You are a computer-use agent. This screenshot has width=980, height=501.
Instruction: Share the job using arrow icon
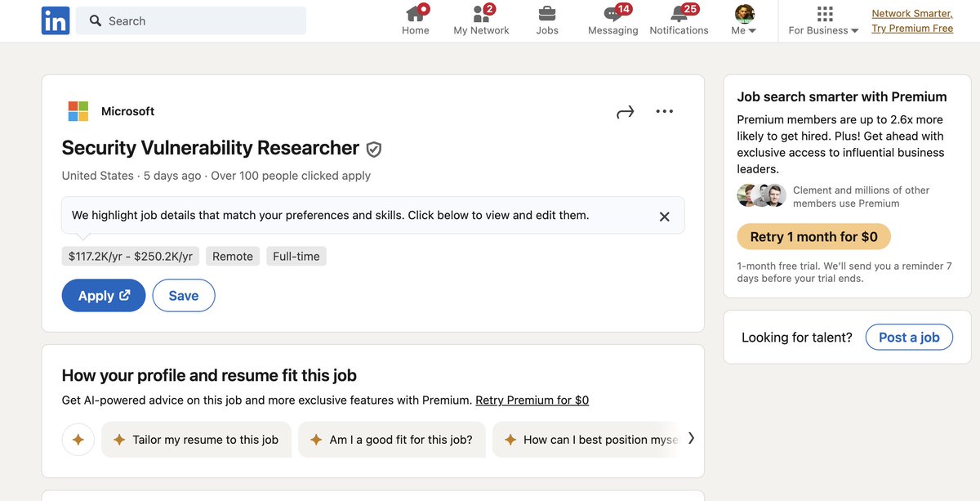pyautogui.click(x=625, y=112)
